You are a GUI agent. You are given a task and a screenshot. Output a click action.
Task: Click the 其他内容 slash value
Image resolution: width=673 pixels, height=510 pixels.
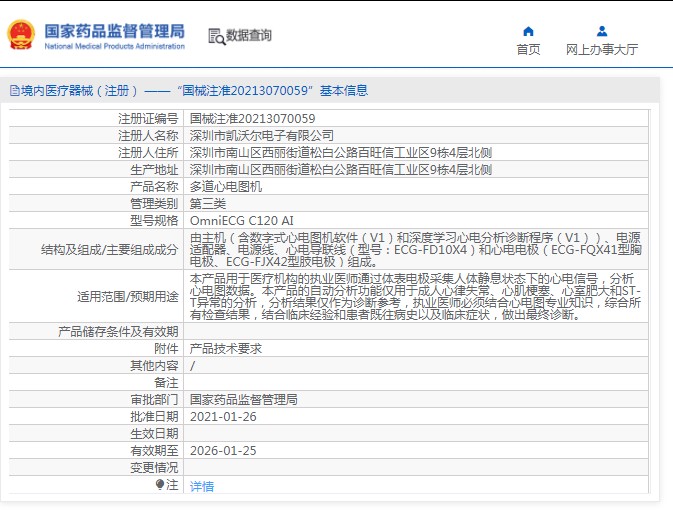pyautogui.click(x=192, y=366)
